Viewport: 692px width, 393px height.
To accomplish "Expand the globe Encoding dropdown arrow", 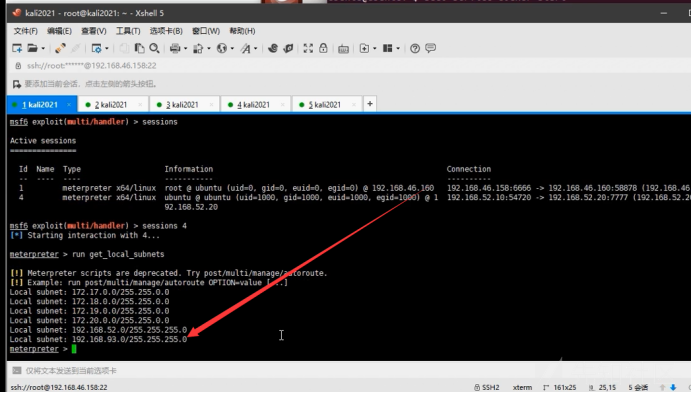I will [232, 49].
